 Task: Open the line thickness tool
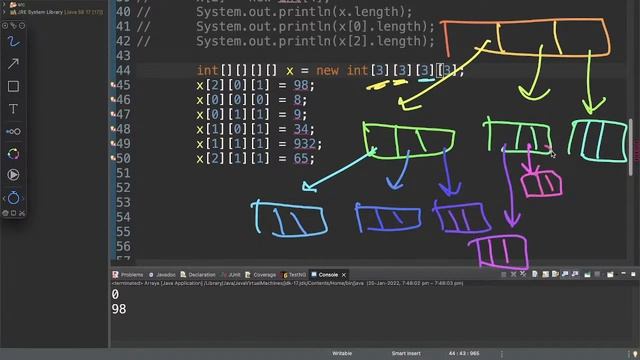pyautogui.click(x=13, y=131)
